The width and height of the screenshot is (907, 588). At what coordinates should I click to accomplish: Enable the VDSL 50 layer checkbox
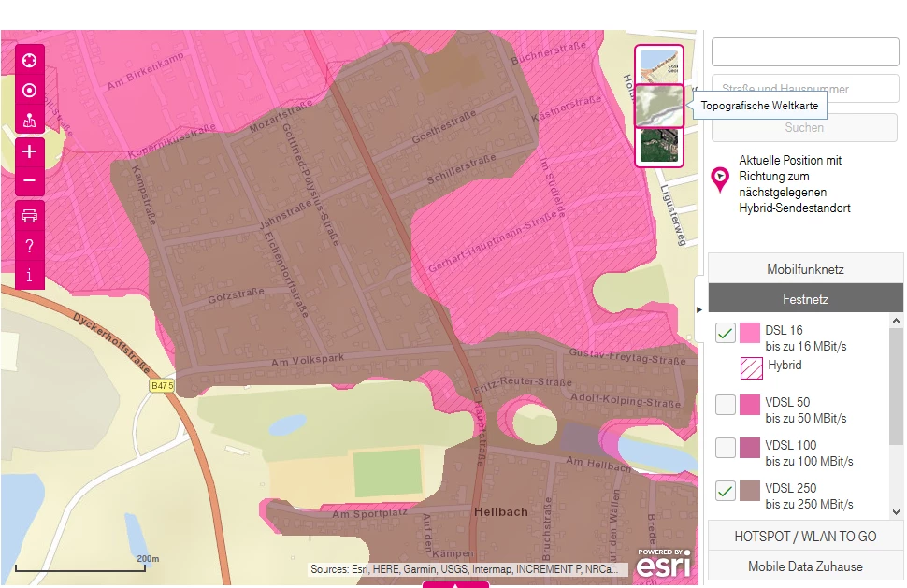click(x=725, y=405)
